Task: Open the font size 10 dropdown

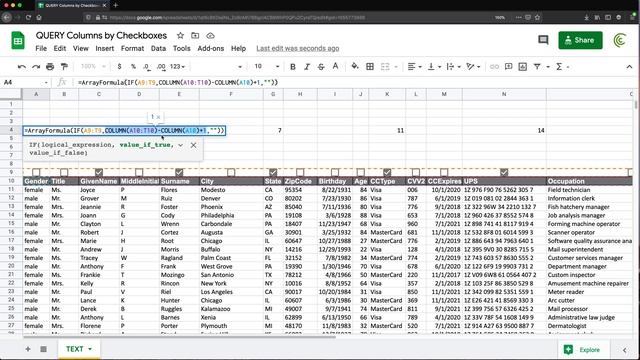Action: 267,67
